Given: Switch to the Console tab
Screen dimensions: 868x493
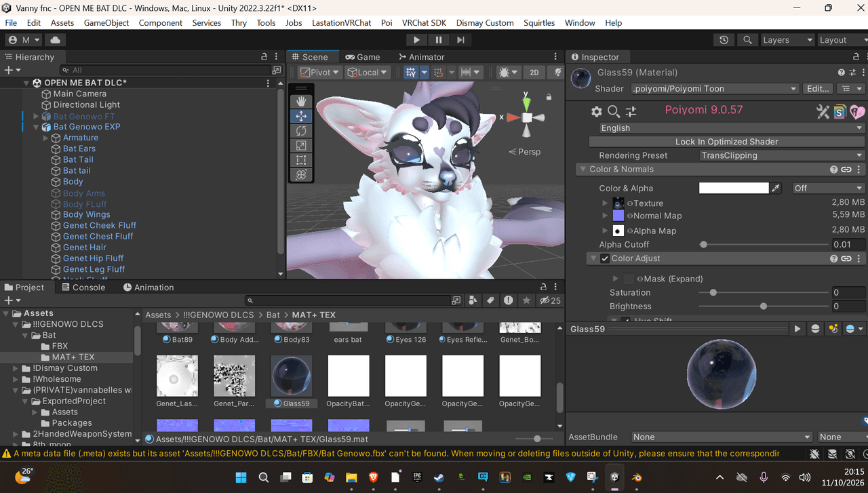Looking at the screenshot, I should click(x=83, y=288).
